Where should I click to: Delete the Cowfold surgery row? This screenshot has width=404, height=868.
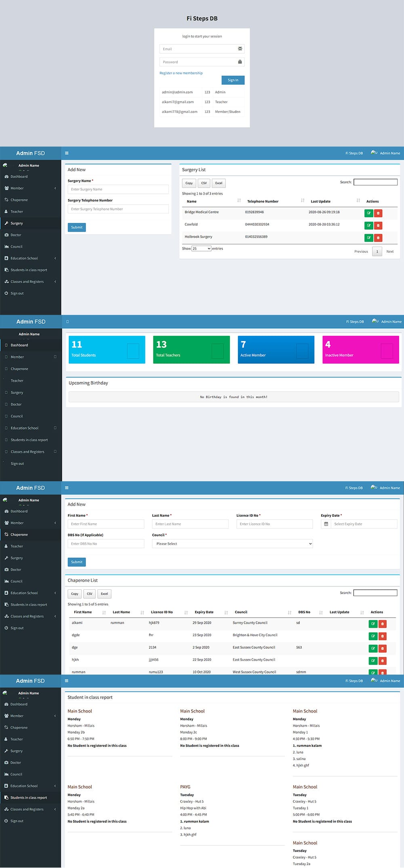click(378, 226)
